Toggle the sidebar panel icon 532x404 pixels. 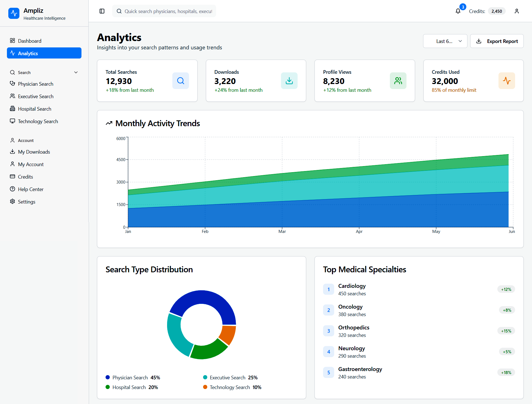(102, 11)
